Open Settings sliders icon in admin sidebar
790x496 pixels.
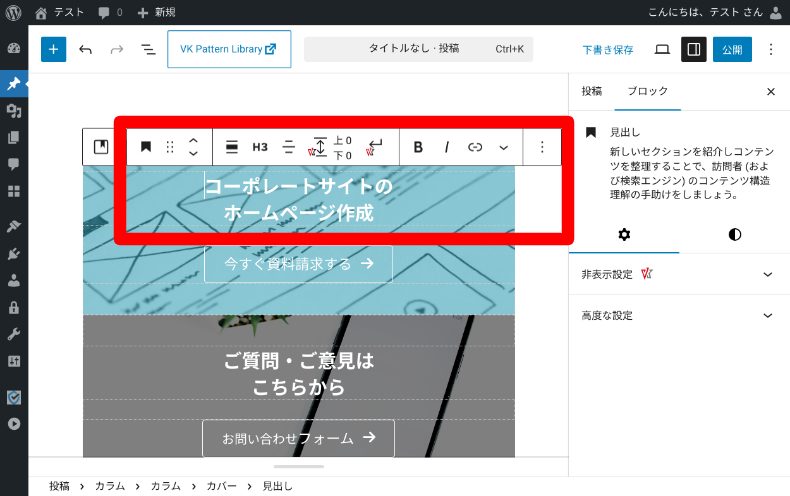tap(14, 361)
